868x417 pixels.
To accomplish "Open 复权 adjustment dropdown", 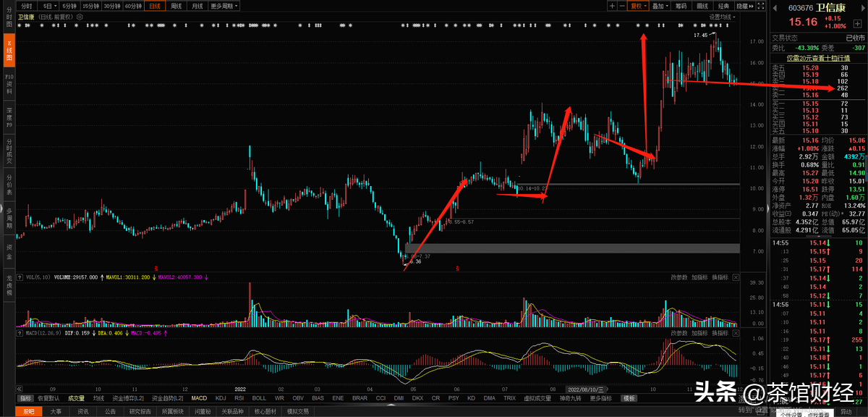I will [x=638, y=5].
